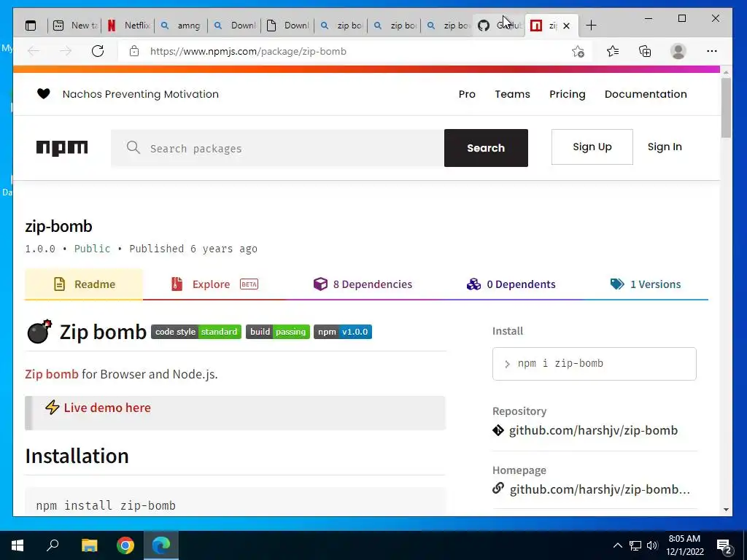This screenshot has width=747, height=560.
Task: Open the Favorites list icon
Action: (613, 51)
